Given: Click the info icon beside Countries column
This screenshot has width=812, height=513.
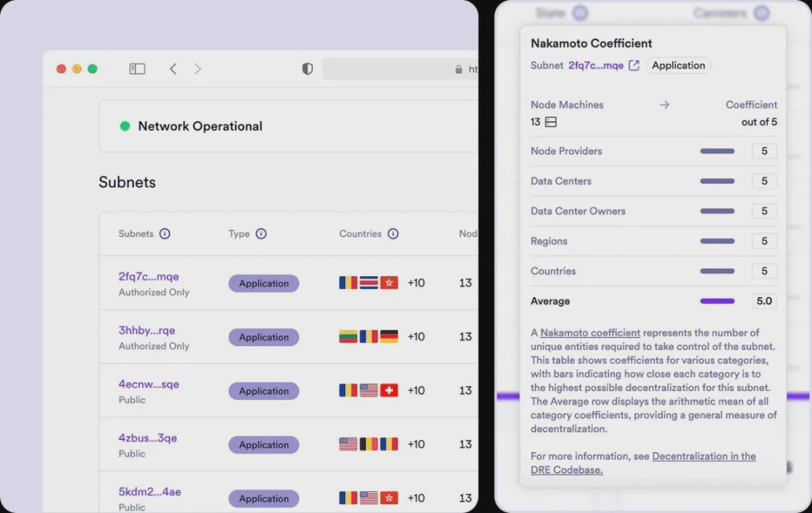Looking at the screenshot, I should click(x=393, y=234).
